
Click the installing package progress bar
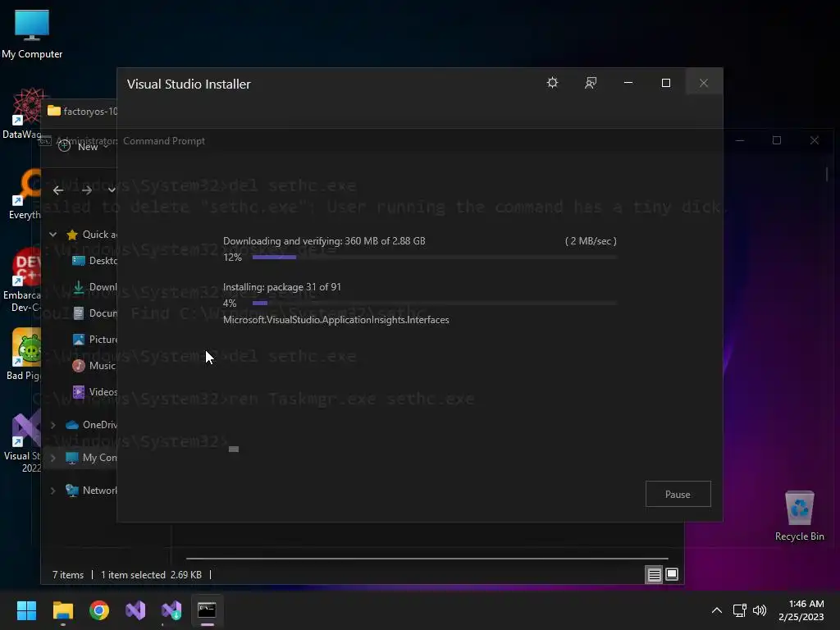coord(435,304)
